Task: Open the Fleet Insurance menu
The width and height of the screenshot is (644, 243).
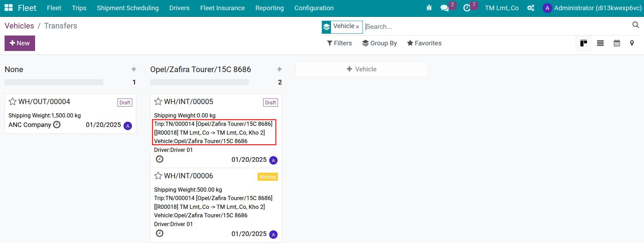Action: (223, 8)
